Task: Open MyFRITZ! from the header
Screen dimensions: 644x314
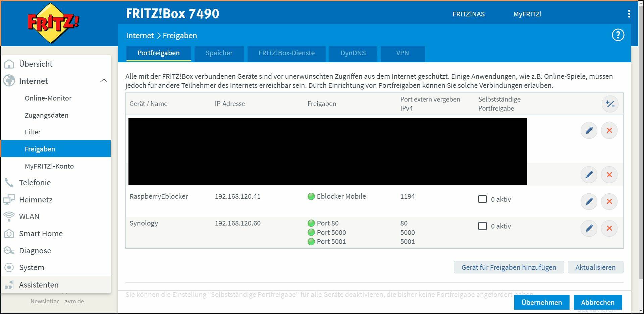Action: tap(528, 14)
